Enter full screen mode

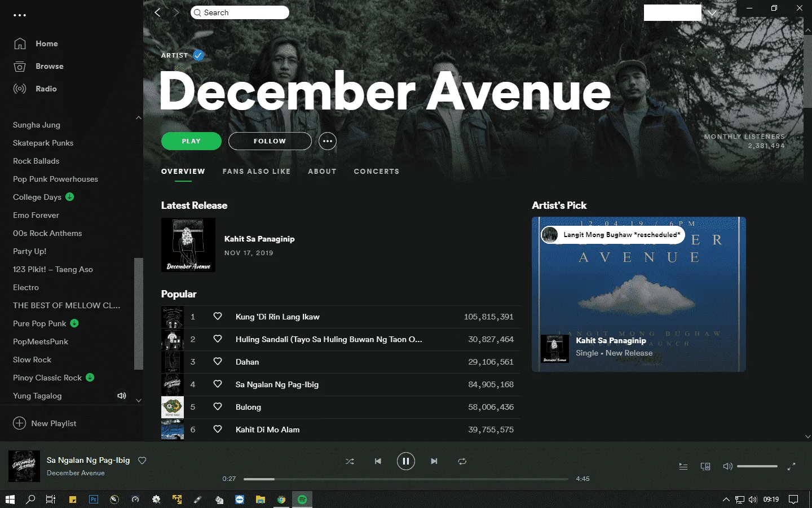792,466
